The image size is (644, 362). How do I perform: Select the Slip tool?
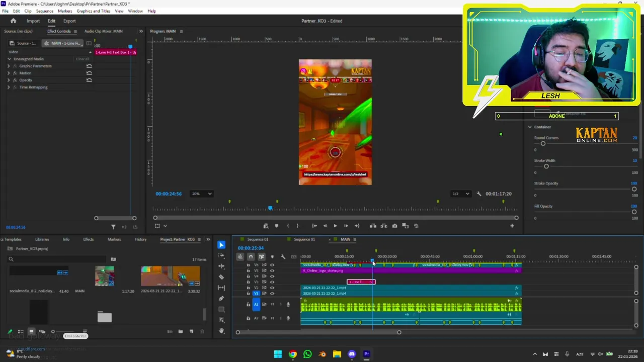pos(221,288)
